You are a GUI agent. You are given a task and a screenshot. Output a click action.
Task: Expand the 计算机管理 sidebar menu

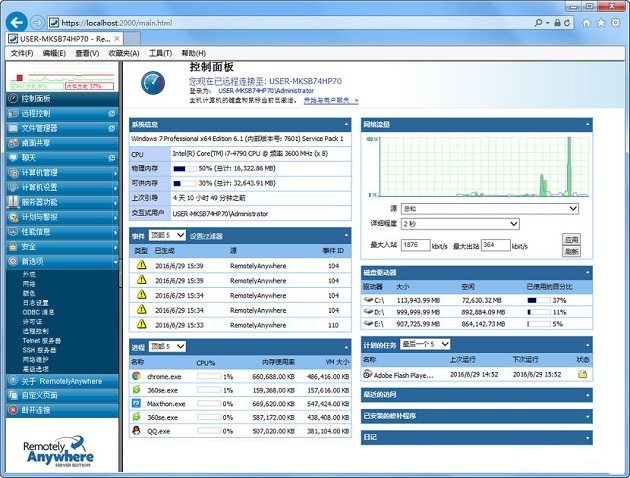tap(115, 172)
